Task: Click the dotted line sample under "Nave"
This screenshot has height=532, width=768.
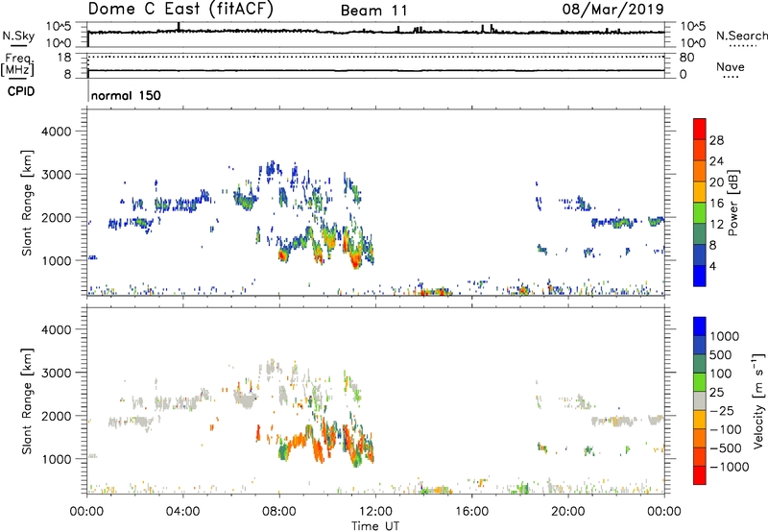Action: 731,78
